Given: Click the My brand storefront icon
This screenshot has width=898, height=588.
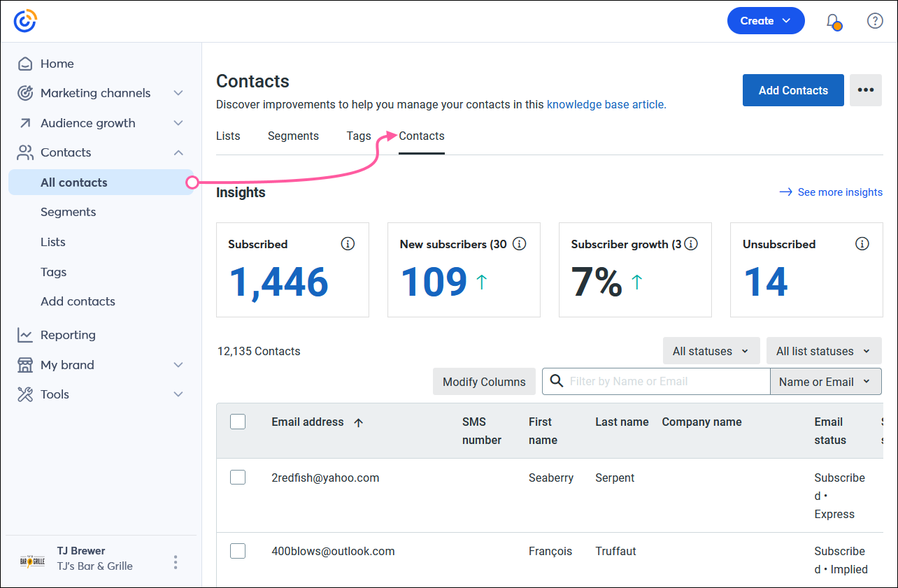Looking at the screenshot, I should click(x=25, y=365).
